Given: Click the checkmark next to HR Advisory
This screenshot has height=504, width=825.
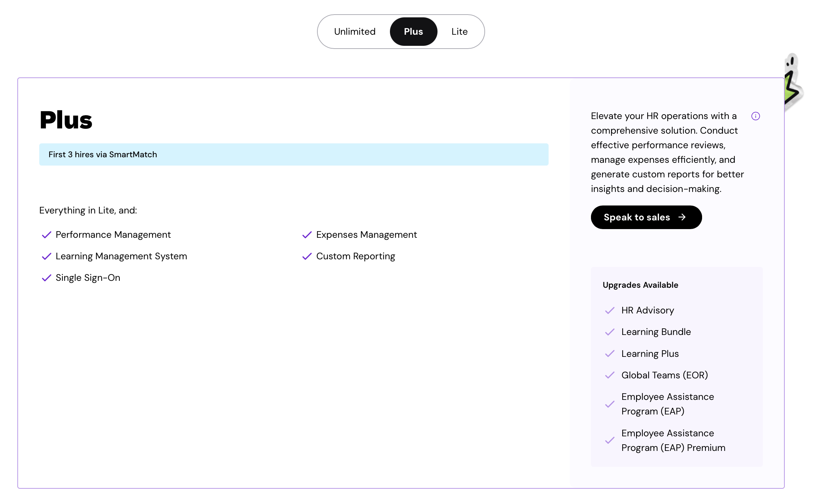Looking at the screenshot, I should click(x=609, y=311).
